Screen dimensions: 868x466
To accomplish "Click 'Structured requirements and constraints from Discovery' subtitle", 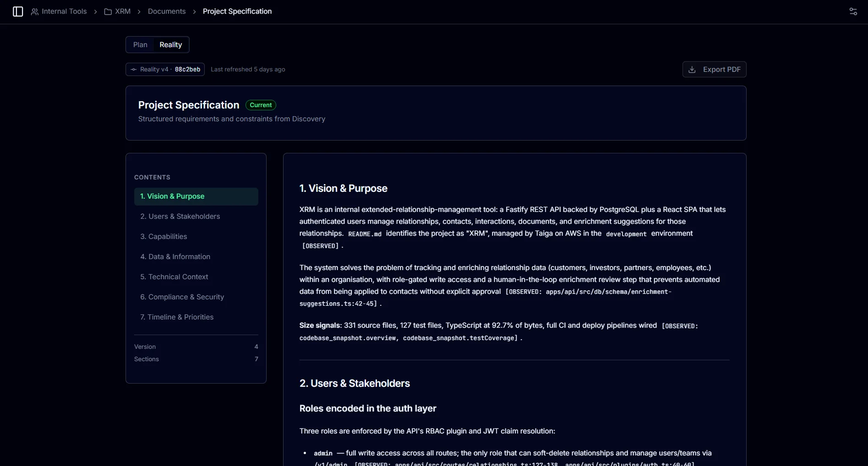I will tap(232, 119).
